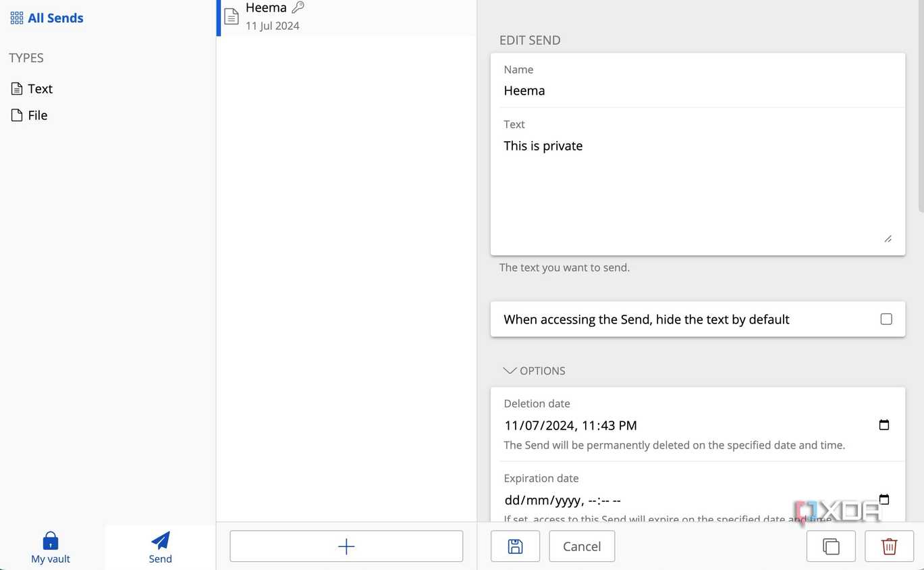
Task: Click the All Sends grid icon
Action: [x=17, y=18]
